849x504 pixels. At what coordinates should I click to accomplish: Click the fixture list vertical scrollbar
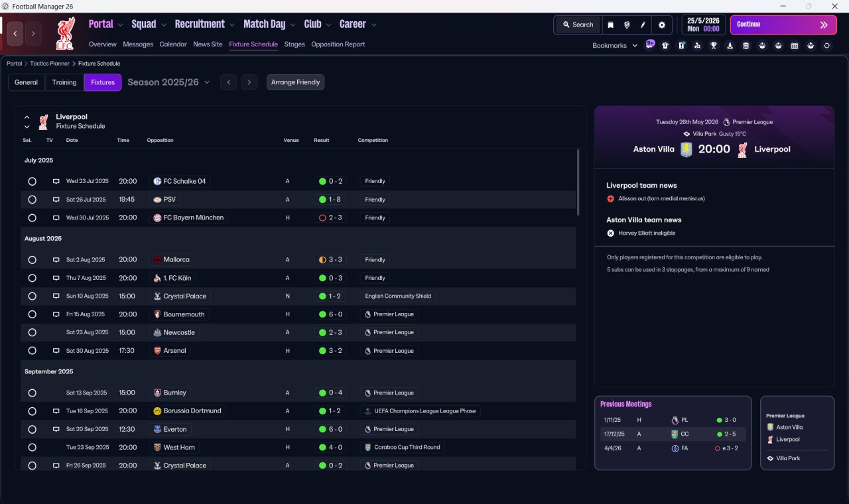tap(578, 182)
